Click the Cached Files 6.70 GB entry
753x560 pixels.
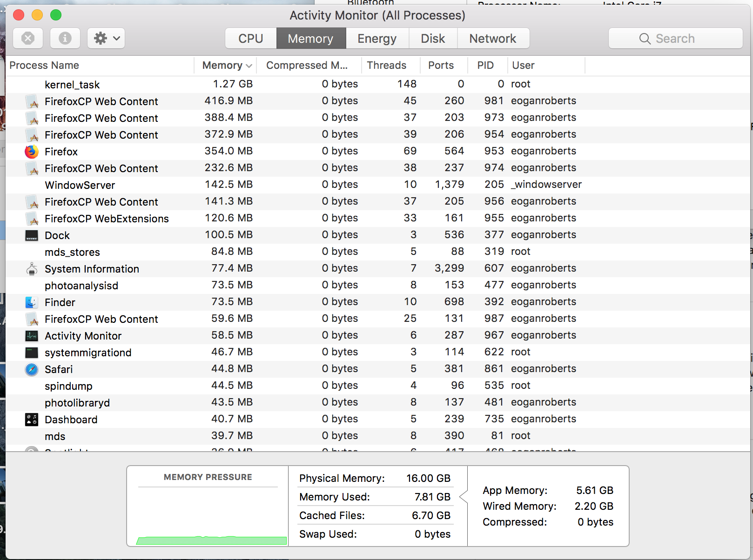tap(375, 515)
